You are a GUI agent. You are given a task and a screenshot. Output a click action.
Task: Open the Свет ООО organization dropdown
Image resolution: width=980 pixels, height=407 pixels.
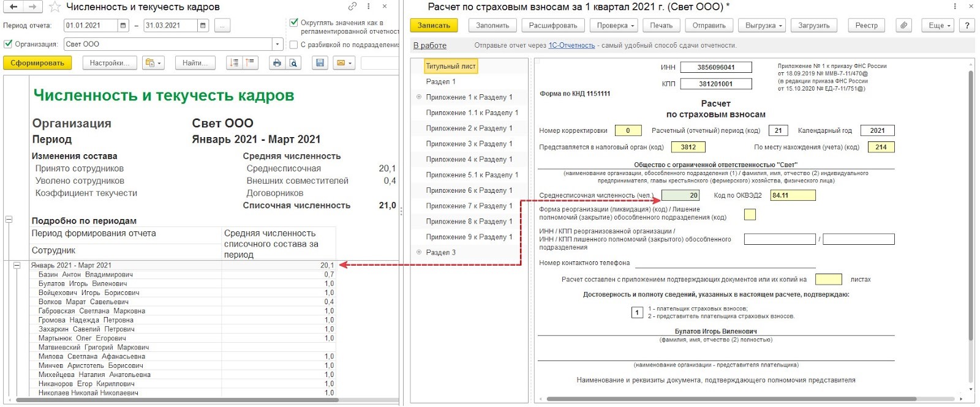pos(277,44)
